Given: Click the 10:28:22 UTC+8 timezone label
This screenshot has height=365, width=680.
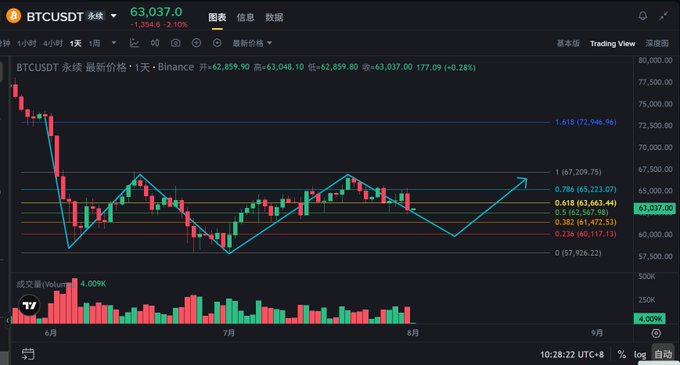Looking at the screenshot, I should point(572,355).
